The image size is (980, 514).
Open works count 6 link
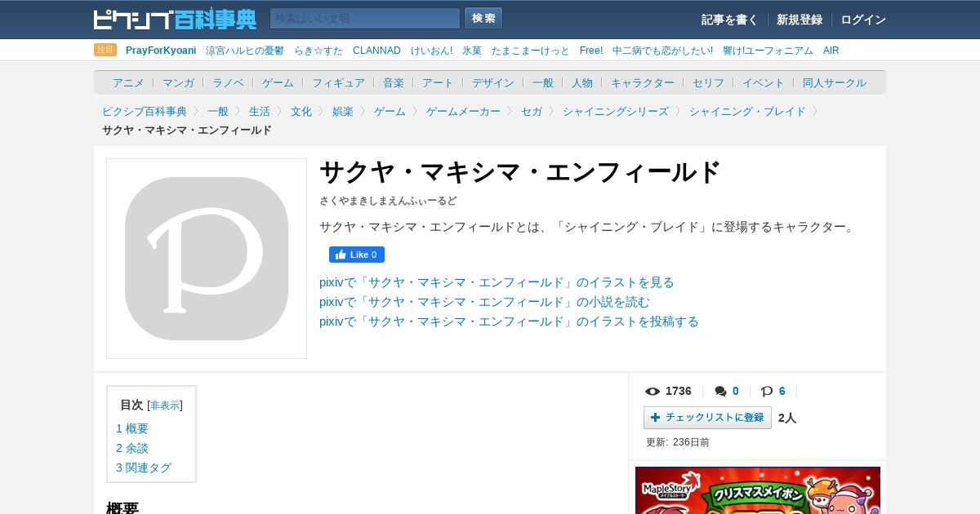point(782,391)
